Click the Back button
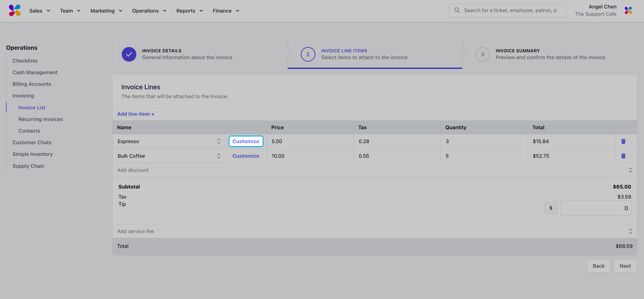Image resolution: width=644 pixels, height=299 pixels. pos(599,266)
